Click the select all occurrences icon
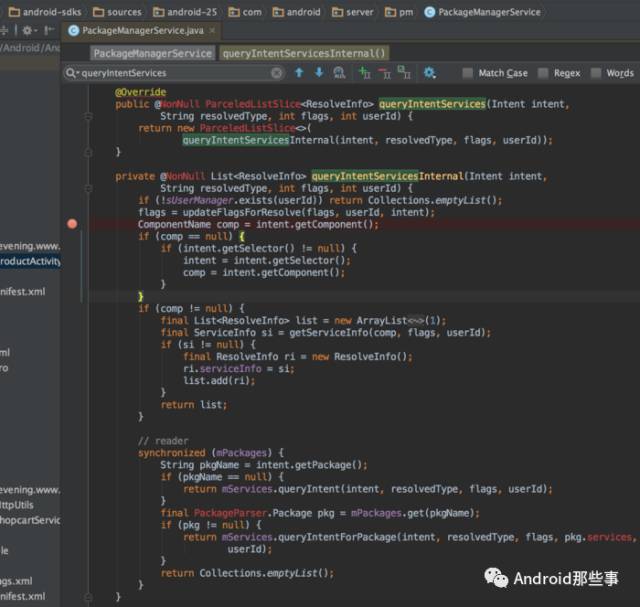Image resolution: width=640 pixels, height=607 pixels. click(404, 73)
